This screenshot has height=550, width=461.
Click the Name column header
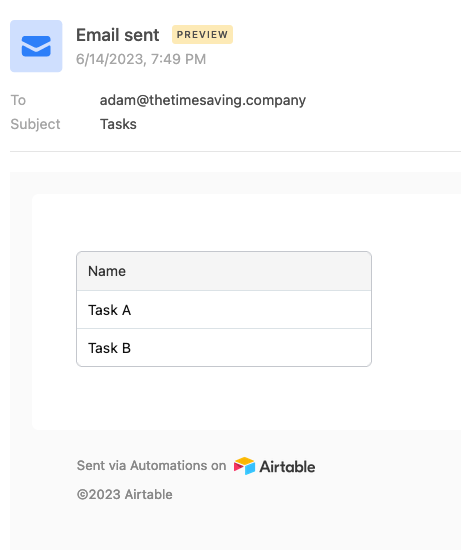[224, 271]
